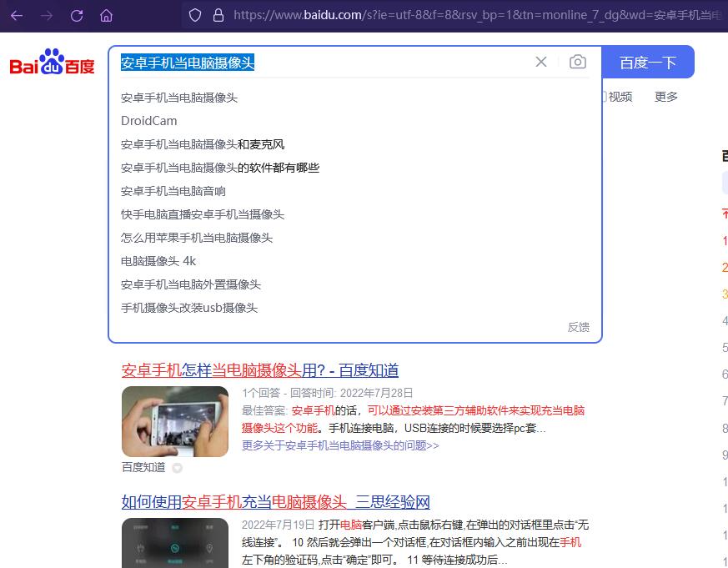728x568 pixels.
Task: Reload the page with refresh icon
Action: [x=77, y=16]
